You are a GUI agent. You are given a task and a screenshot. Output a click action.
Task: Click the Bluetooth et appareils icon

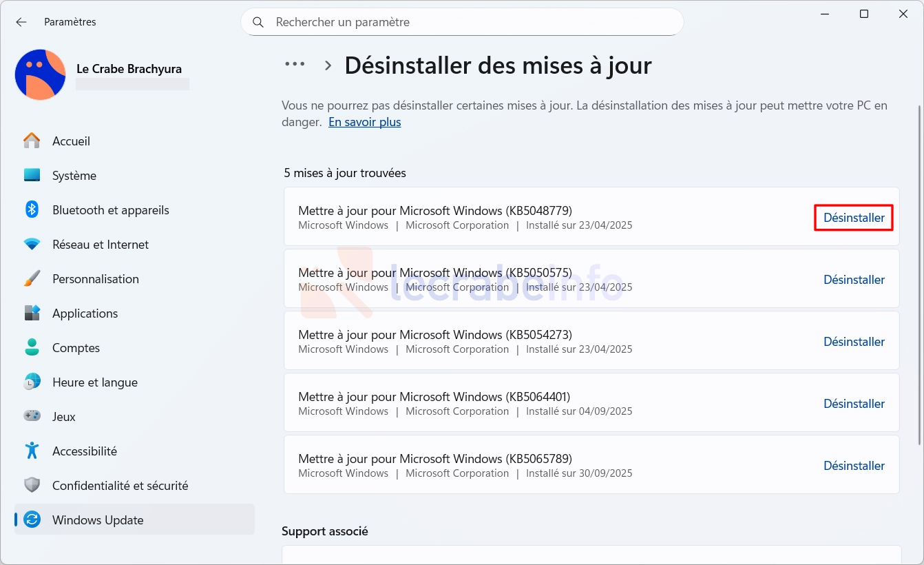[32, 210]
